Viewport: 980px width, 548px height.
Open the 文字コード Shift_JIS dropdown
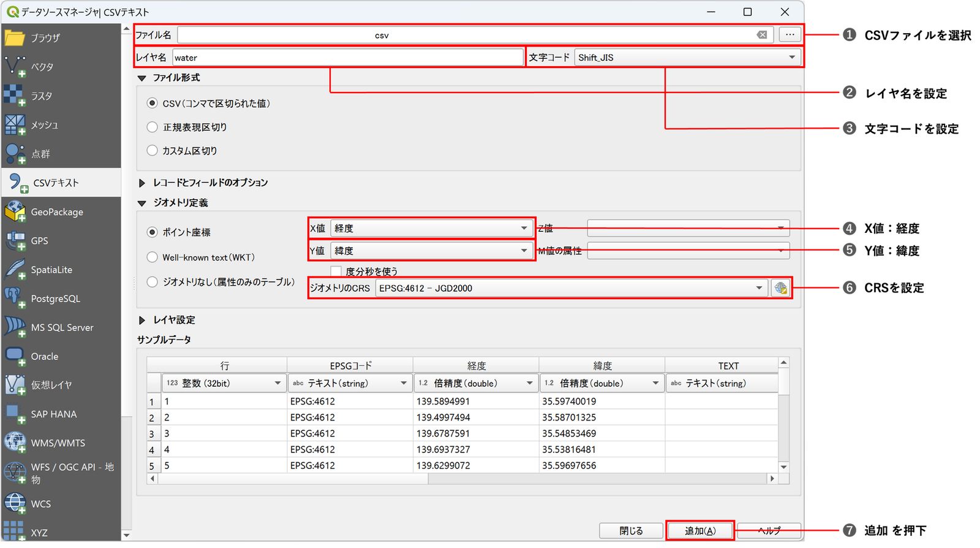point(688,57)
